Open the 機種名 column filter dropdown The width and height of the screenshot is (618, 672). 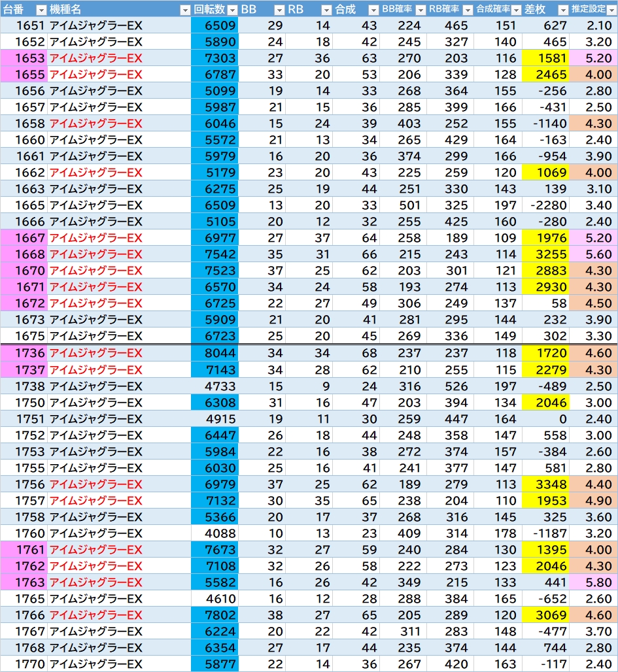coord(185,10)
